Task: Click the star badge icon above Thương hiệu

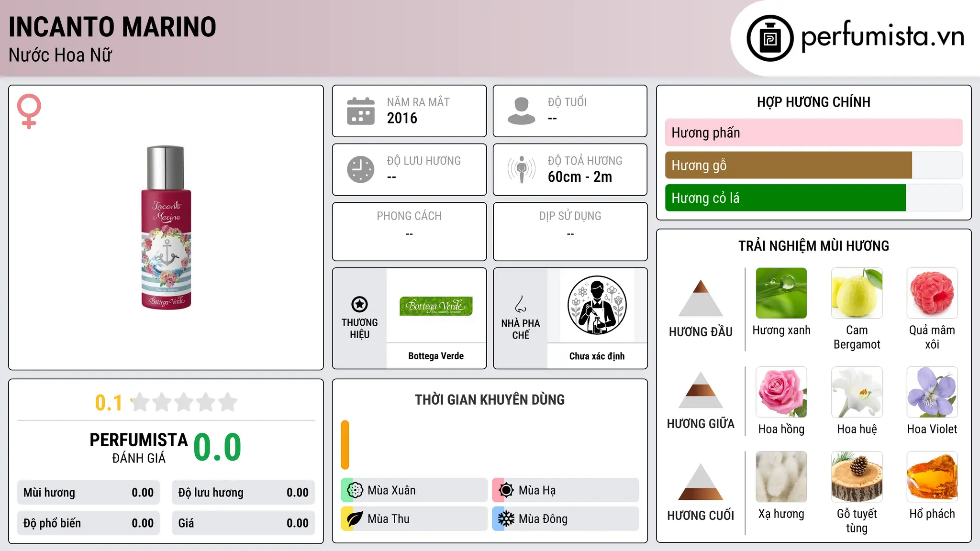Action: pos(359,304)
